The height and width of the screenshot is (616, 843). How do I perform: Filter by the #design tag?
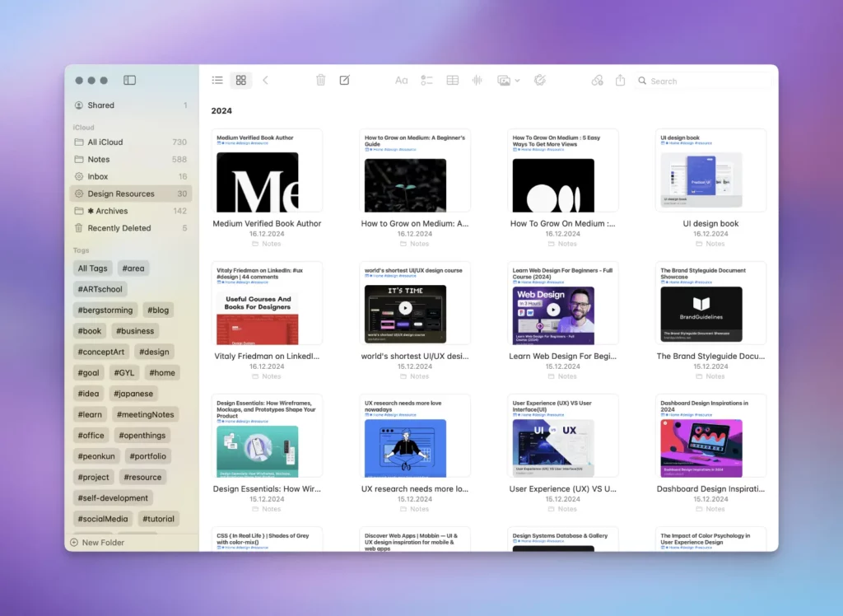click(153, 352)
